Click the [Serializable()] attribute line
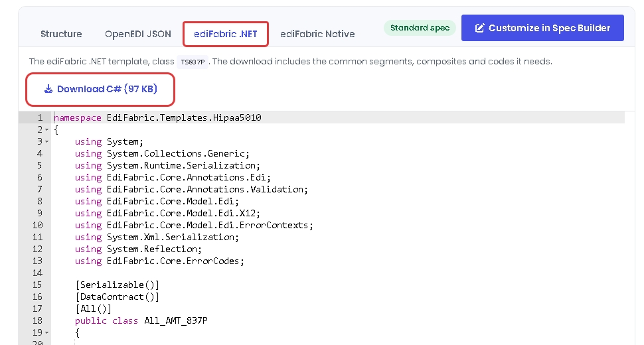The image size is (644, 345). coord(117,285)
